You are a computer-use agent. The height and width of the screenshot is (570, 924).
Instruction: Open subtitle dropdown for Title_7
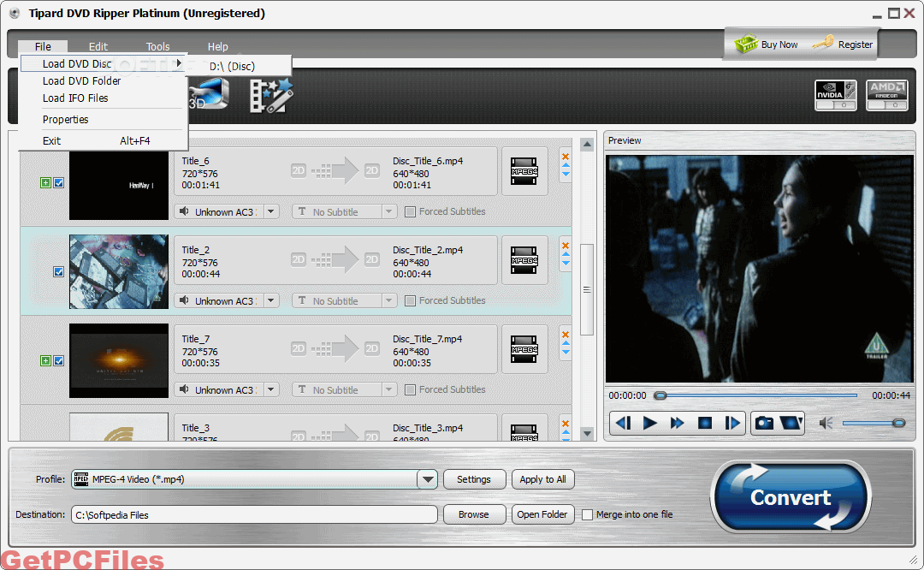[x=389, y=389]
